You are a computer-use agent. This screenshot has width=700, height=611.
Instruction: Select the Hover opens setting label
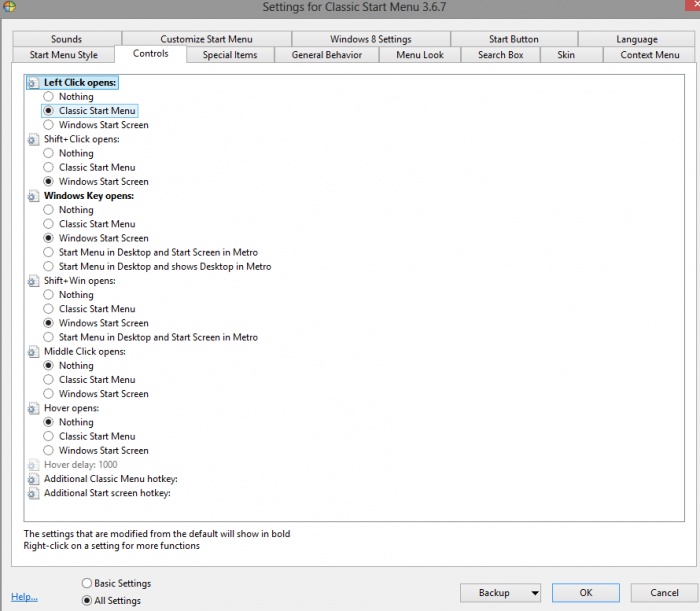point(71,408)
